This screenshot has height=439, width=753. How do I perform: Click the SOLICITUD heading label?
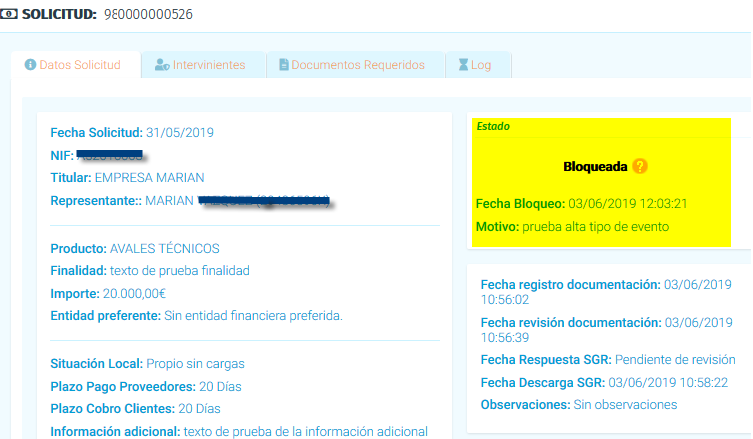pos(60,14)
